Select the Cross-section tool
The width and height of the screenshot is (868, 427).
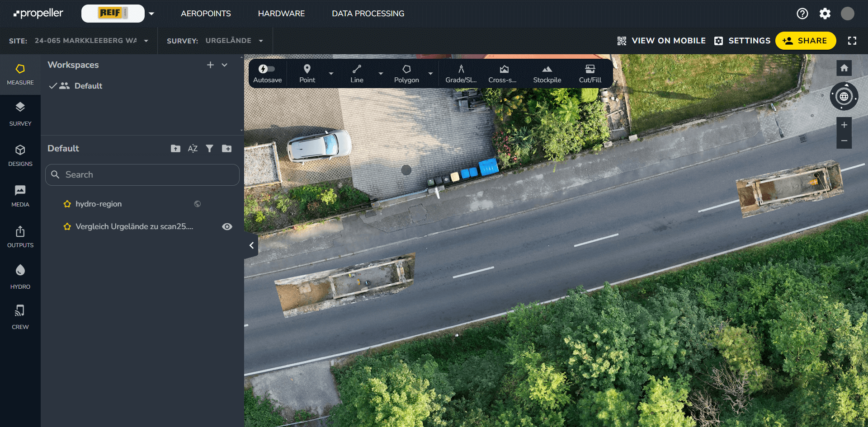(x=503, y=74)
